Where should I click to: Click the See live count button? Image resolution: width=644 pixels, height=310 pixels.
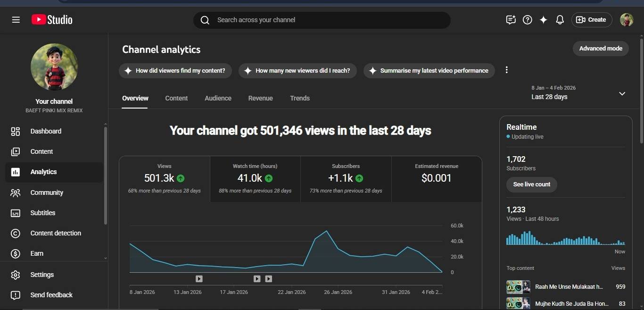pyautogui.click(x=531, y=184)
